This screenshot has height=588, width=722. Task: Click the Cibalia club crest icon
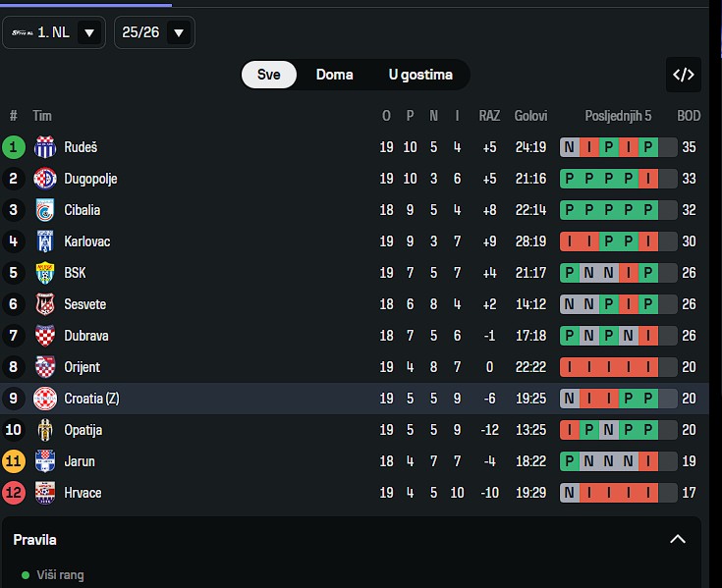(45, 210)
